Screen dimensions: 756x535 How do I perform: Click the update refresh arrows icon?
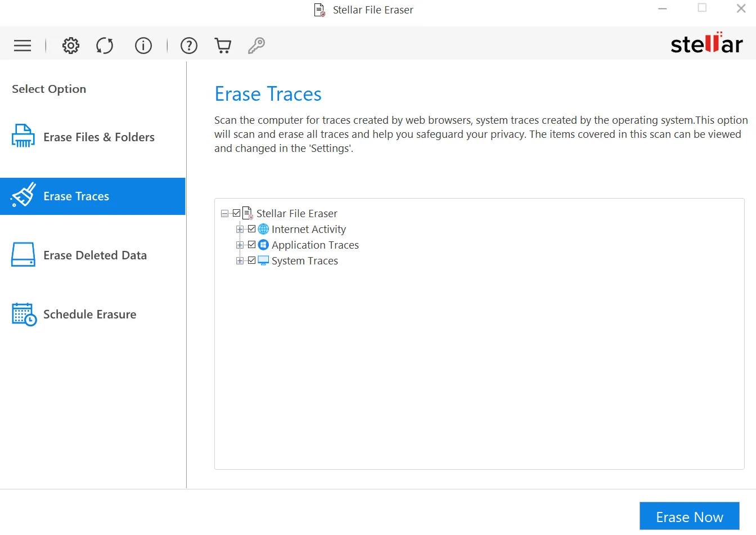pos(105,46)
